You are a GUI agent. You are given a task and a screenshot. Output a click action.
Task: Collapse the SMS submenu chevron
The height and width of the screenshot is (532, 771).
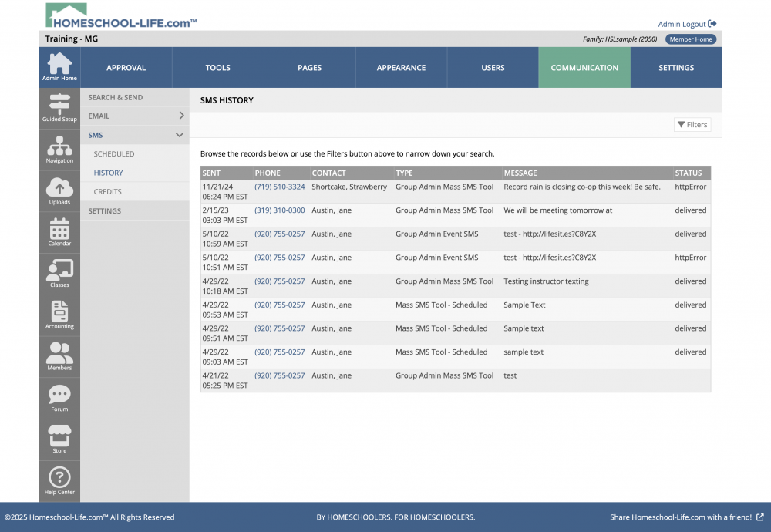coord(180,135)
